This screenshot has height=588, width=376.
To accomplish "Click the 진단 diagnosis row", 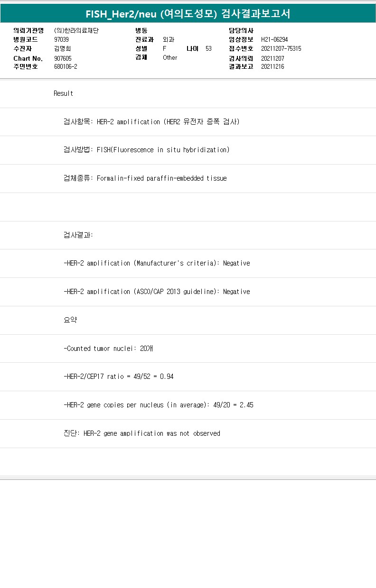I will (141, 433).
